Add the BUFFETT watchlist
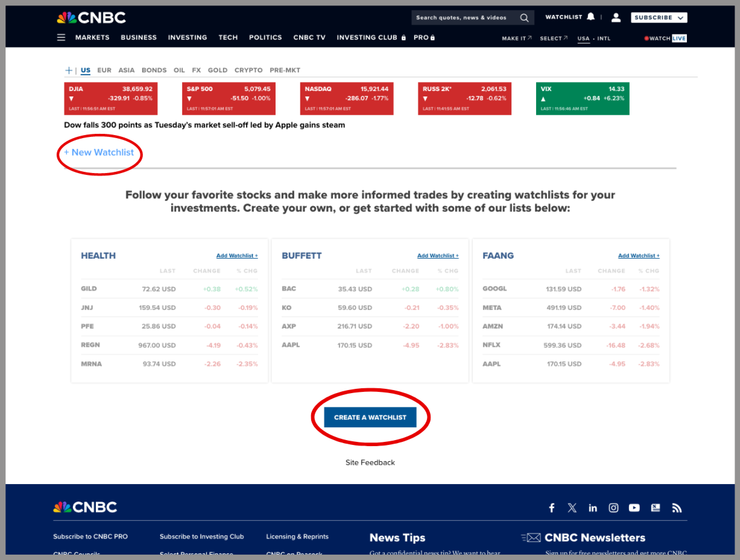 [x=437, y=255]
